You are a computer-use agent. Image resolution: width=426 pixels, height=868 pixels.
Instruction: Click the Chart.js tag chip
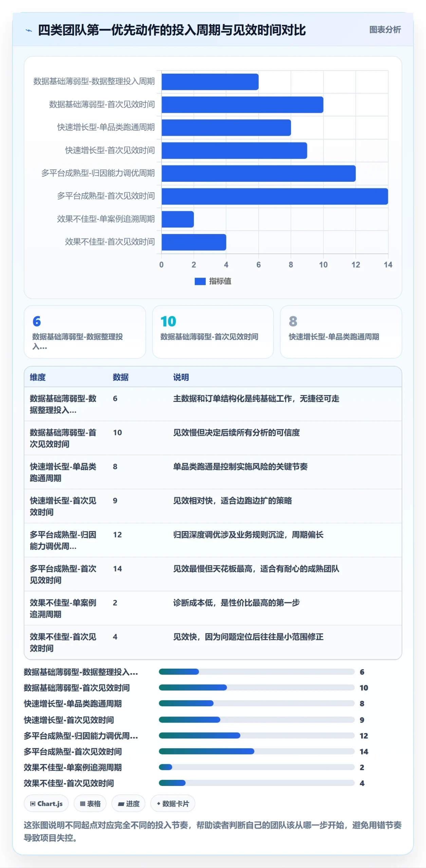[x=46, y=804]
